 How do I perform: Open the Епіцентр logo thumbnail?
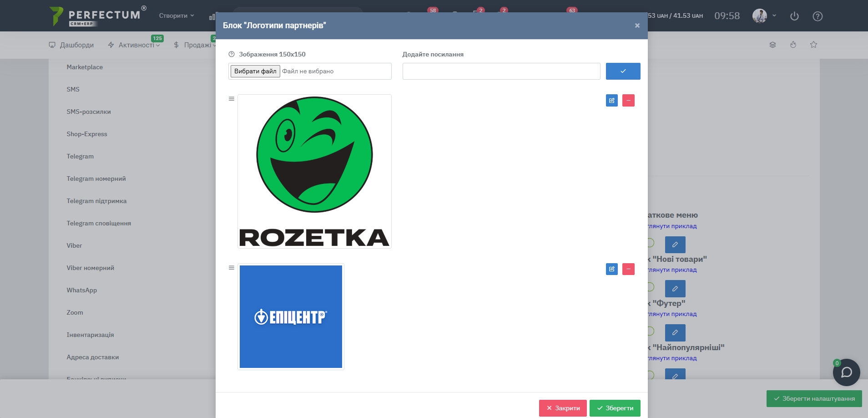point(291,316)
